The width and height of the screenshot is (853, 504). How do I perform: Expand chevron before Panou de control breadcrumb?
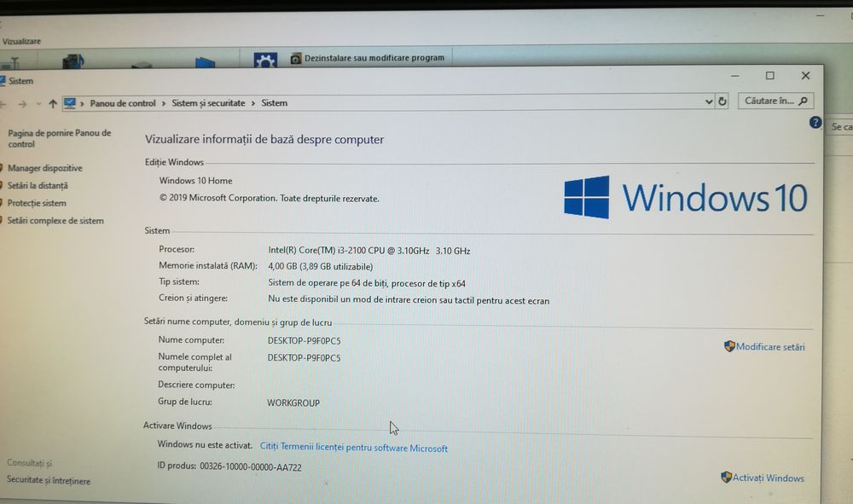[x=82, y=103]
